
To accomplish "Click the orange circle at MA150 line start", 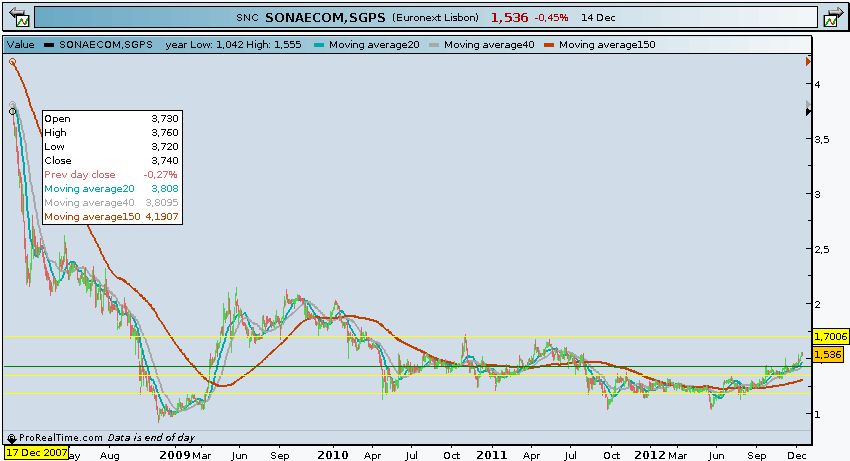I will coord(12,62).
